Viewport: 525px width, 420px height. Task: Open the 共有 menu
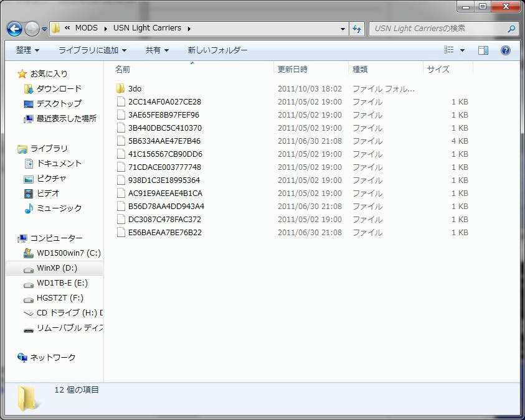(x=157, y=50)
